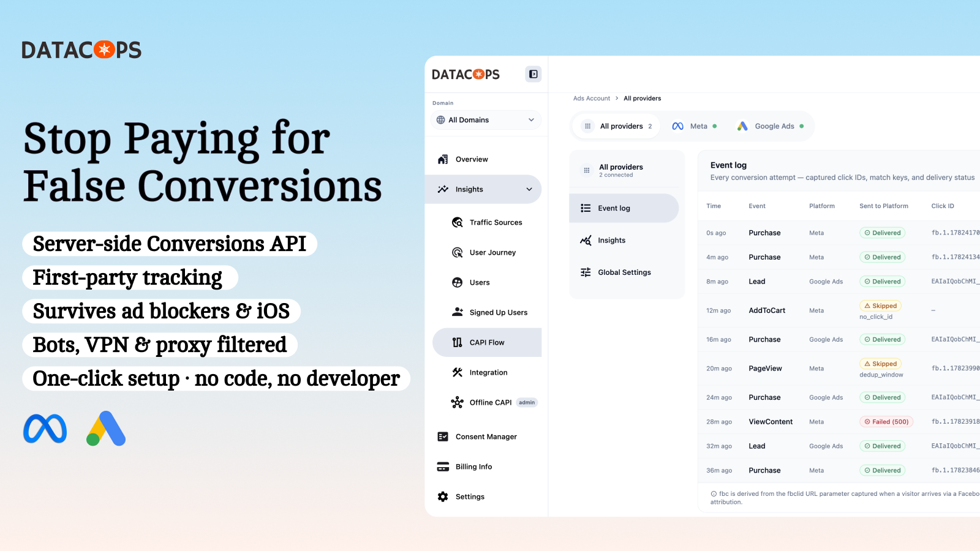Click the Google Ads logo in provider tabs
The height and width of the screenshot is (551, 980).
[x=742, y=126]
